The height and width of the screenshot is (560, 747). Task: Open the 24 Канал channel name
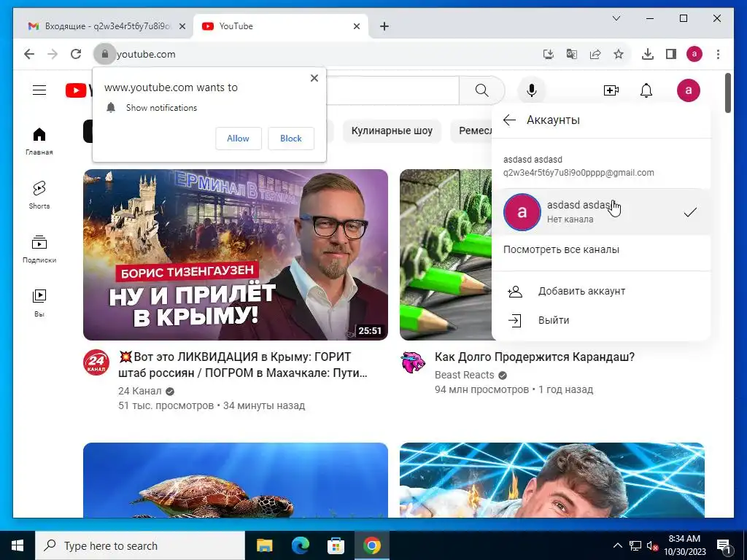point(139,391)
